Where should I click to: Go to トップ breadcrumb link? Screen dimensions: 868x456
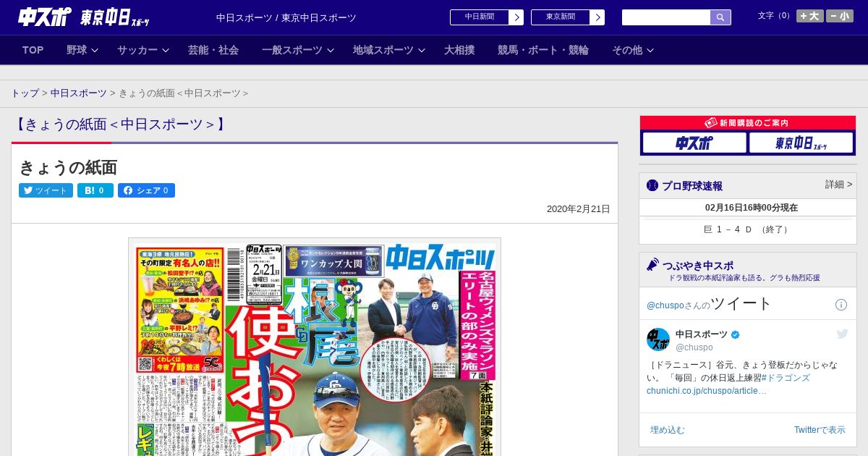25,93
